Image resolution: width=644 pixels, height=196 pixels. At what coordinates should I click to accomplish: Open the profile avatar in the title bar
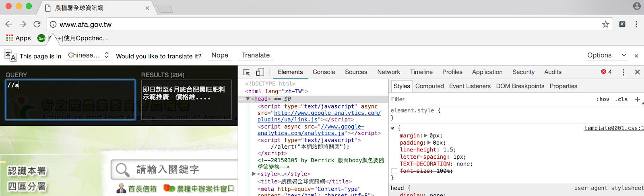point(637,6)
